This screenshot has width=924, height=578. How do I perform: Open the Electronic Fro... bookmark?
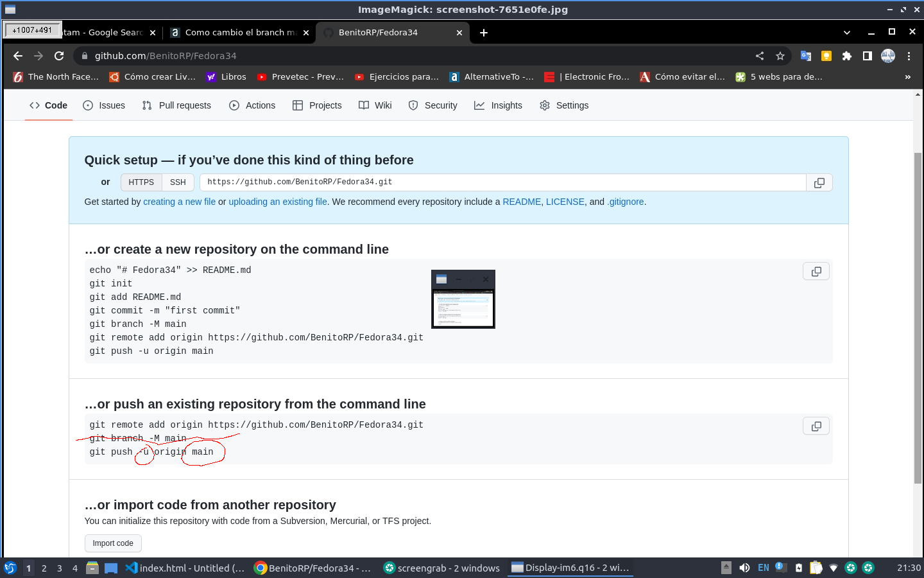point(586,77)
